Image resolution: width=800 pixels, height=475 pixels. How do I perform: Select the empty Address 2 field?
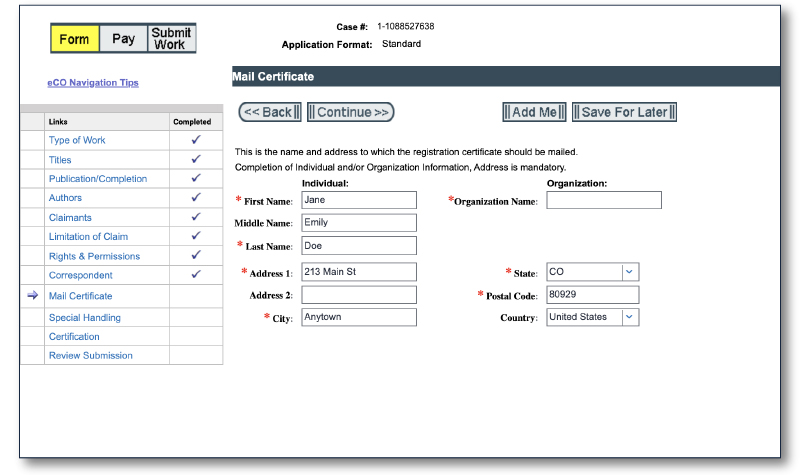click(x=358, y=295)
